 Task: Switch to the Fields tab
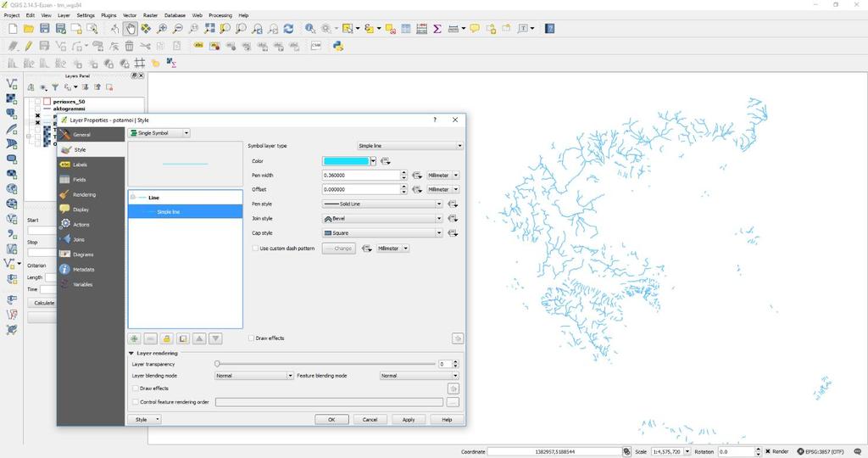click(91, 180)
